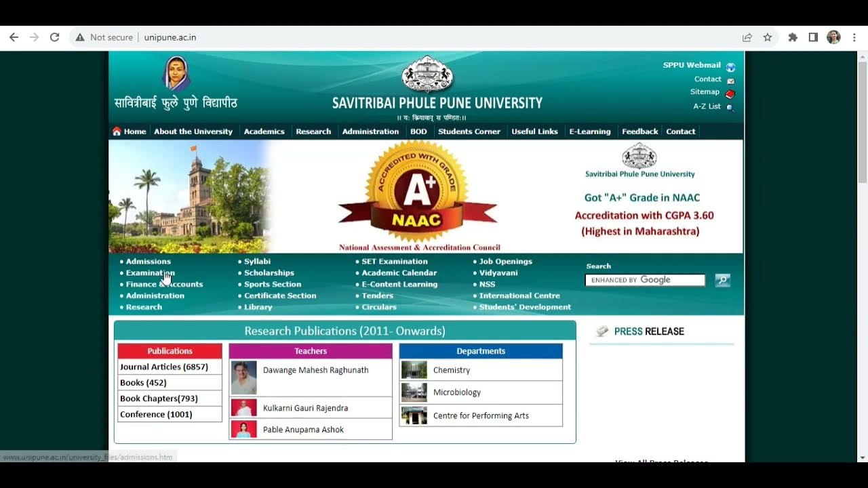The width and height of the screenshot is (868, 488).
Task: Open International Centre link
Action: pos(519,296)
